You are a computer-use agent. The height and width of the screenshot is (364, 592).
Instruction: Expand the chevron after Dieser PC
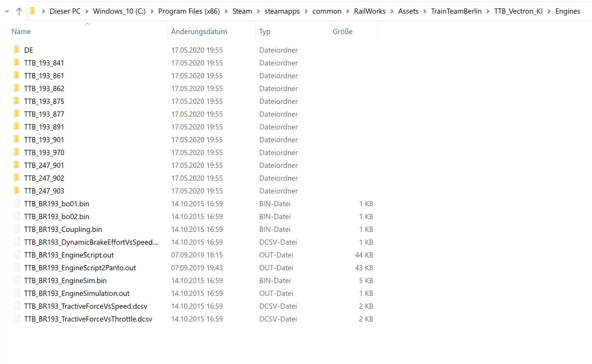click(x=87, y=11)
